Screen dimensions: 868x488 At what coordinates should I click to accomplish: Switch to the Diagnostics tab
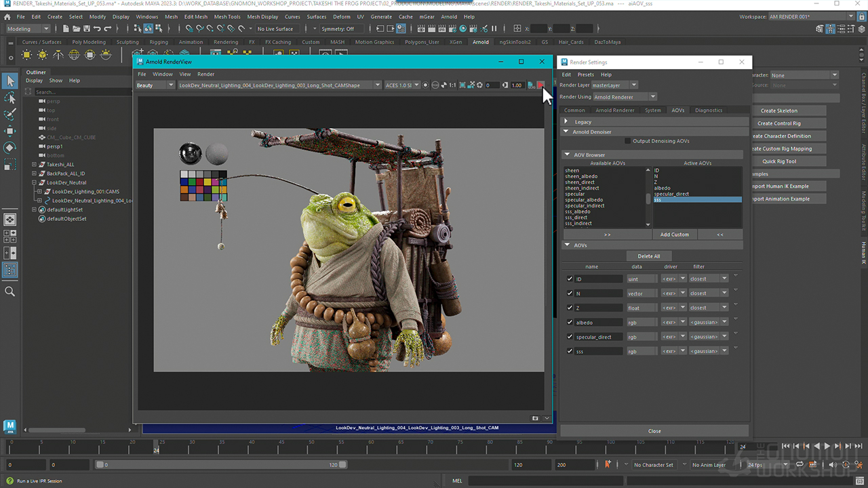(709, 110)
